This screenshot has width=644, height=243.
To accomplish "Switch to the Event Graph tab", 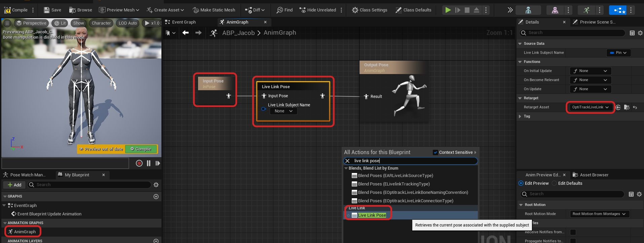I will (184, 22).
